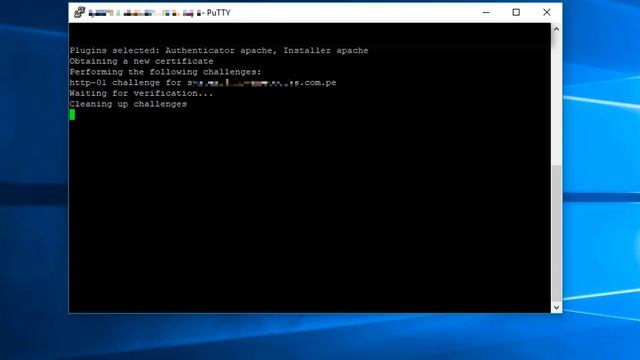Click the line "Plugins selected: Authenticator apache, Installer apache"
This screenshot has height=360, width=640.
coord(219,51)
